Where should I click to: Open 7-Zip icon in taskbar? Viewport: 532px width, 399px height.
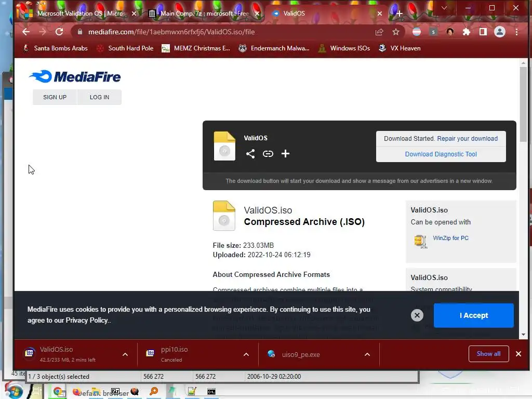point(115,391)
